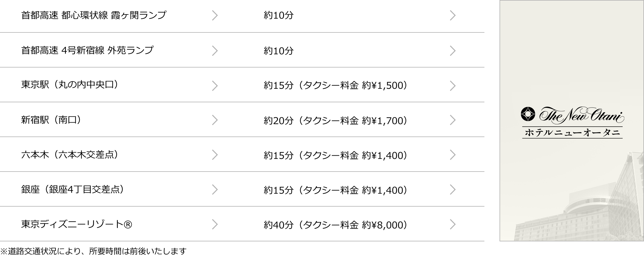Select 東京ディズニーリゾート route
This screenshot has height=255, width=644.
point(77,224)
